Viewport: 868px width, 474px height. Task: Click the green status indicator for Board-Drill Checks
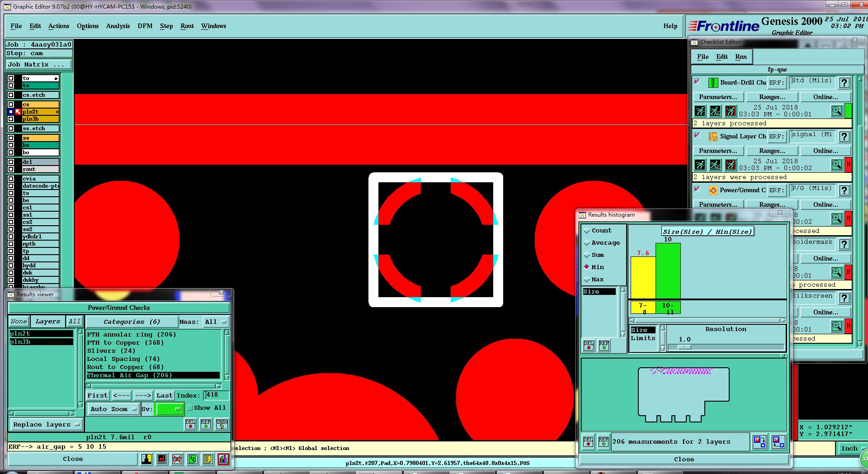[849, 111]
